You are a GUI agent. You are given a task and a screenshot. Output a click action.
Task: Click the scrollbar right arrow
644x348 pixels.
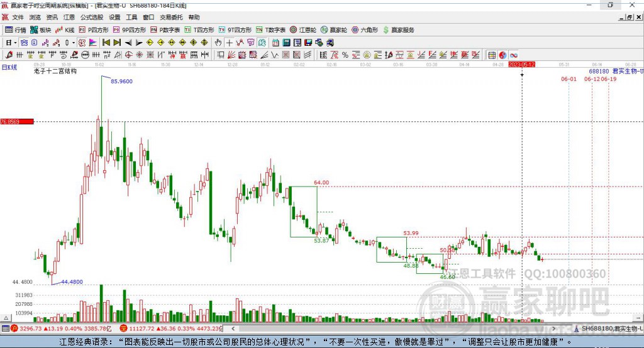pos(553,329)
